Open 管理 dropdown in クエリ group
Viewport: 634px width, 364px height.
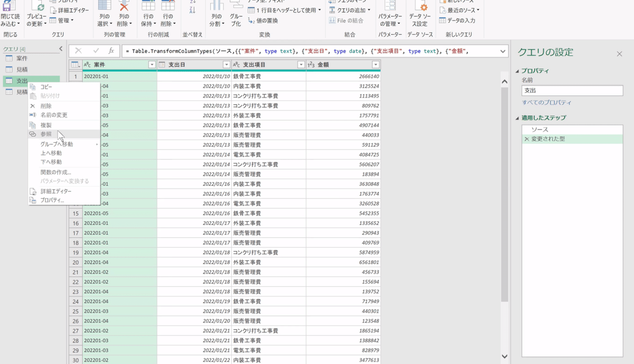62,21
